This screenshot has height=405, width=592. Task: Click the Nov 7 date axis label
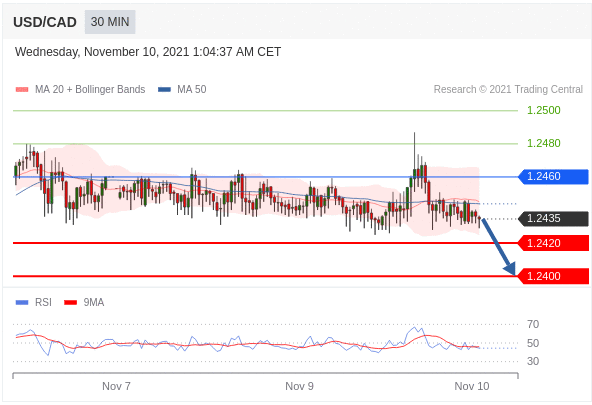pyautogui.click(x=116, y=386)
